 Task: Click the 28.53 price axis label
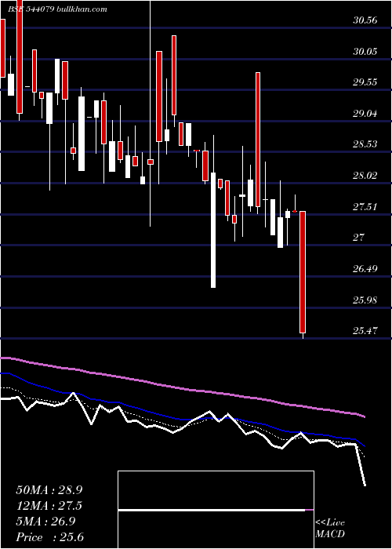[x=365, y=144]
